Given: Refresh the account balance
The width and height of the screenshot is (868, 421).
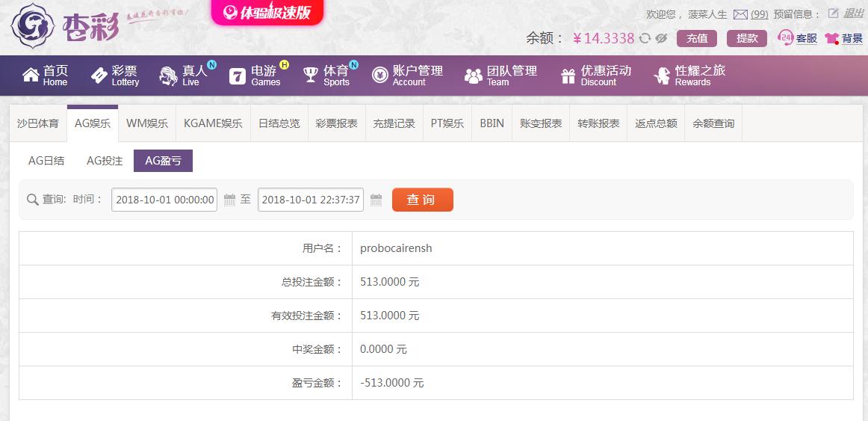Looking at the screenshot, I should click(x=645, y=39).
